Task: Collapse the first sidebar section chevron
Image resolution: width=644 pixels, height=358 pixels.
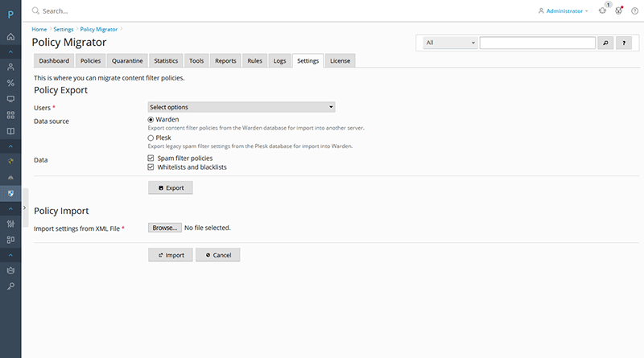Action: 10,52
